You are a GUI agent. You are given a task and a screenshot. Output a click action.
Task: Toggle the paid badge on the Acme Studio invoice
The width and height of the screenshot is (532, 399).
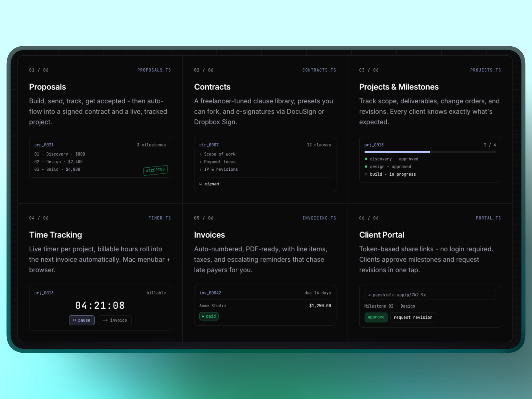coord(209,316)
